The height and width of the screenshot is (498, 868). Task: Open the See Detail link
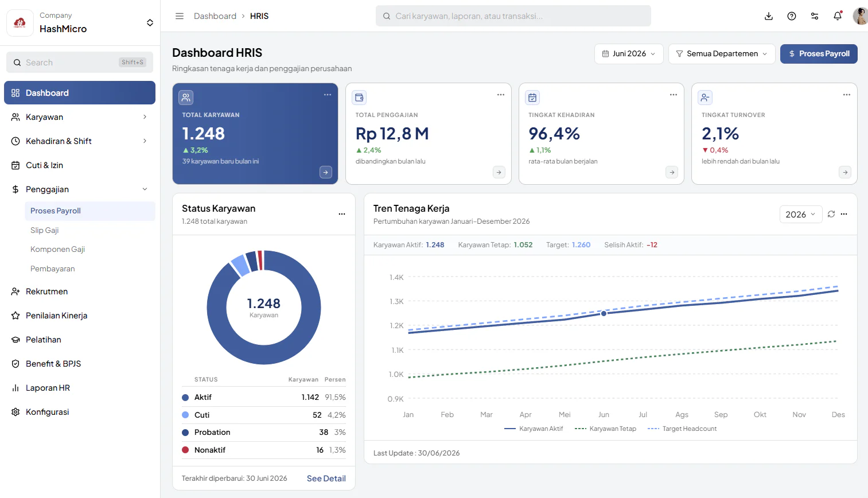coord(326,478)
